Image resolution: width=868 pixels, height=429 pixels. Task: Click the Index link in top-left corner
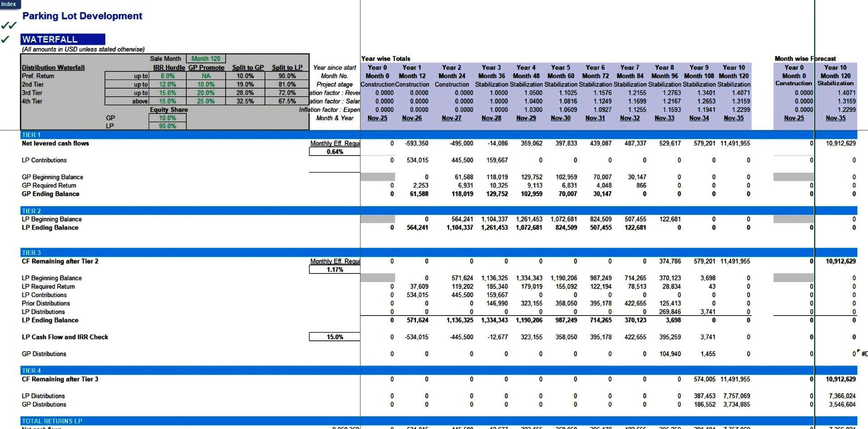click(9, 4)
